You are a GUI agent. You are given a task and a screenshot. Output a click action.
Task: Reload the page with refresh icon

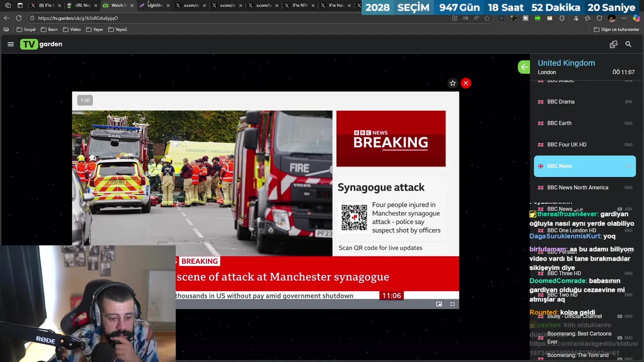pos(19,18)
